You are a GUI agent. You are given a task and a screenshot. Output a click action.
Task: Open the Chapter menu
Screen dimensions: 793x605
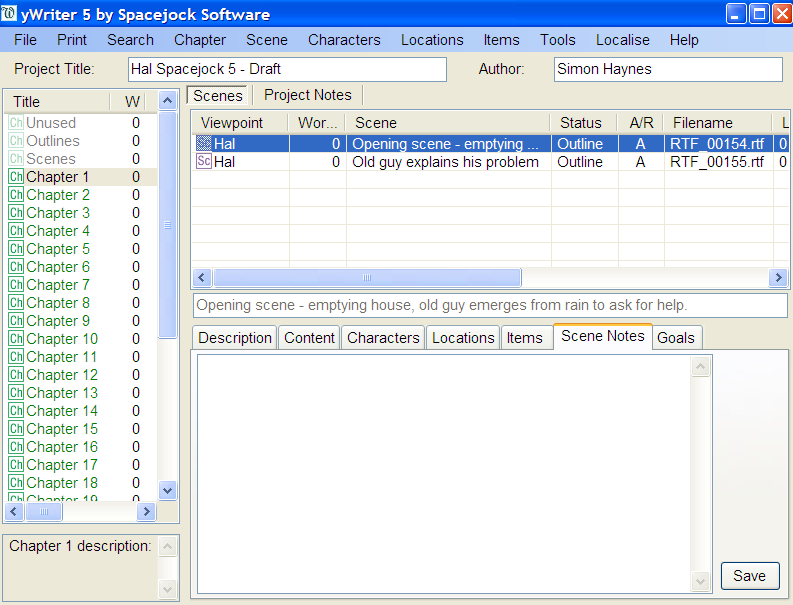point(200,40)
